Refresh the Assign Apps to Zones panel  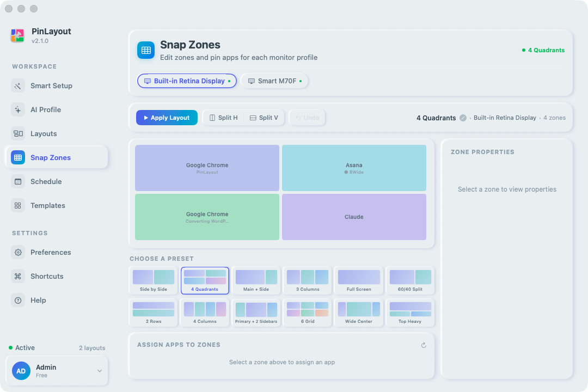[424, 345]
